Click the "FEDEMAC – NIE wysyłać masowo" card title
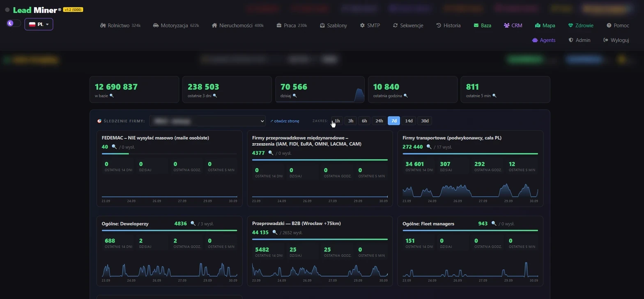Image resolution: width=644 pixels, height=299 pixels. click(155, 138)
